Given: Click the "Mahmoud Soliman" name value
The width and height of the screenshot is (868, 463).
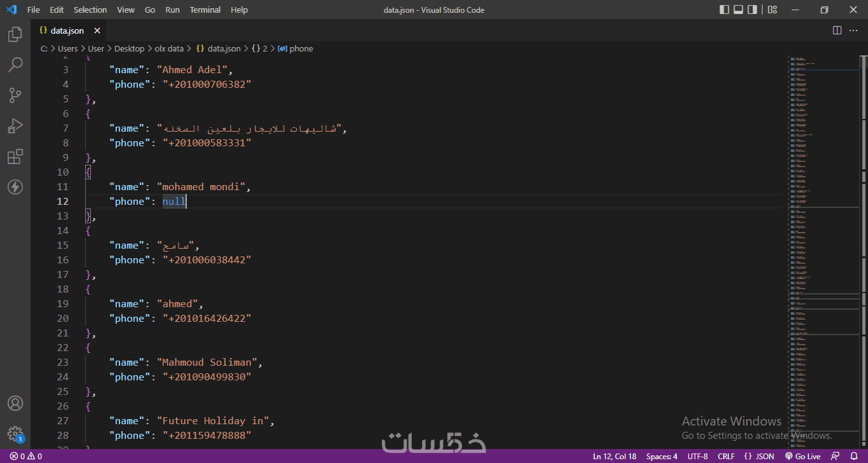Looking at the screenshot, I should [207, 363].
